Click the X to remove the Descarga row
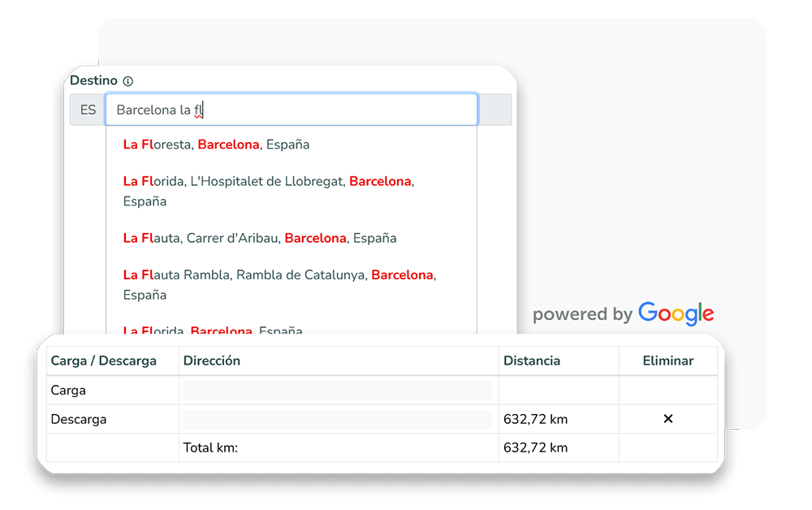 (668, 418)
